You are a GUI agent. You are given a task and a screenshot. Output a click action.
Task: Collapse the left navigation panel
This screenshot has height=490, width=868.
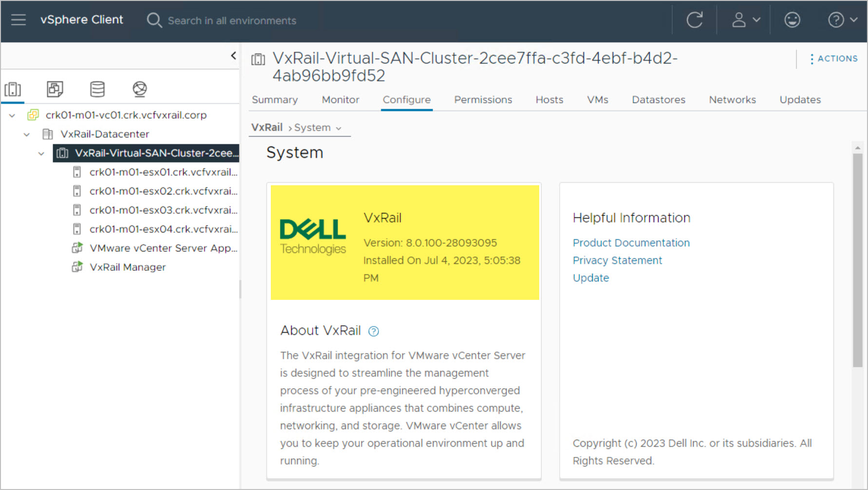point(233,56)
